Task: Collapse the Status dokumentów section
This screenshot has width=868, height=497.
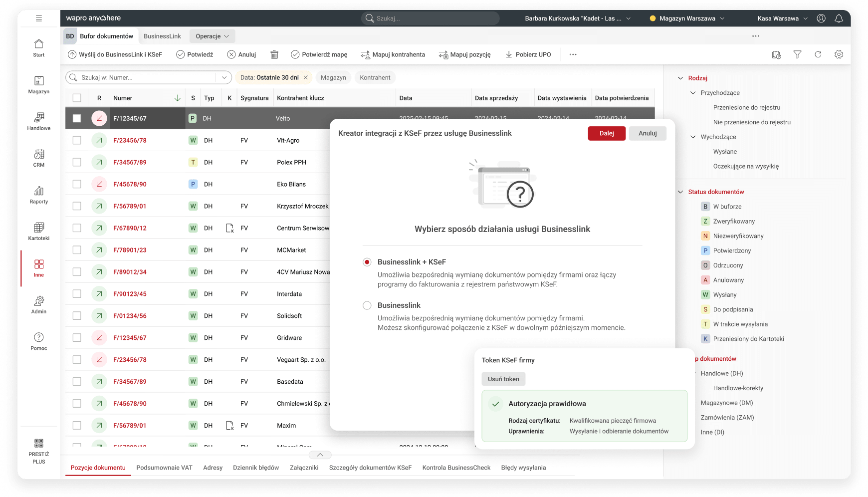Action: coord(680,192)
